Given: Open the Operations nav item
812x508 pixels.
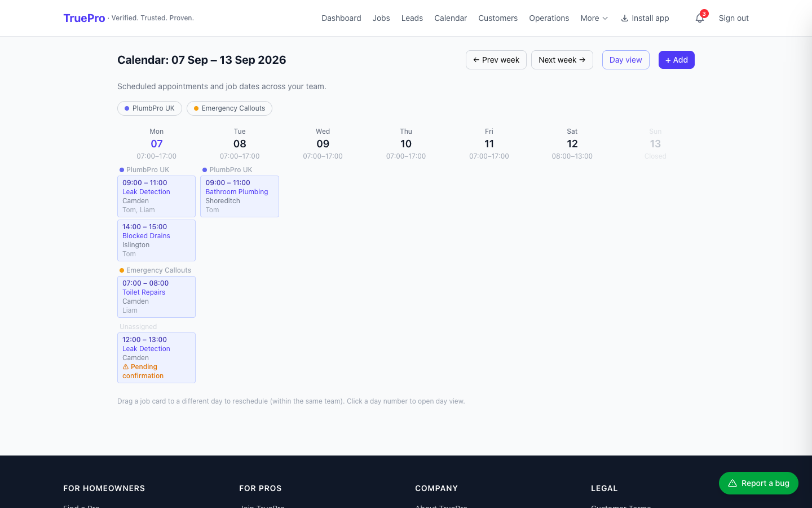Looking at the screenshot, I should pyautogui.click(x=549, y=18).
